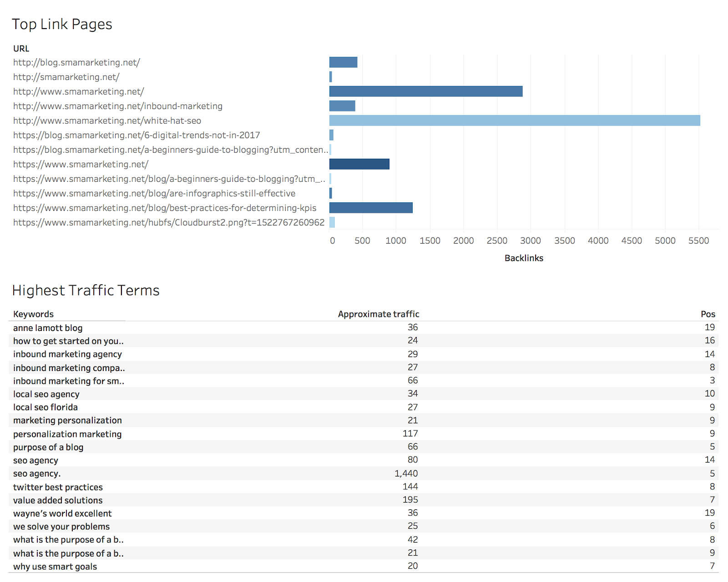
Task: Select keyword 'anne lamott blog'
Action: click(48, 328)
